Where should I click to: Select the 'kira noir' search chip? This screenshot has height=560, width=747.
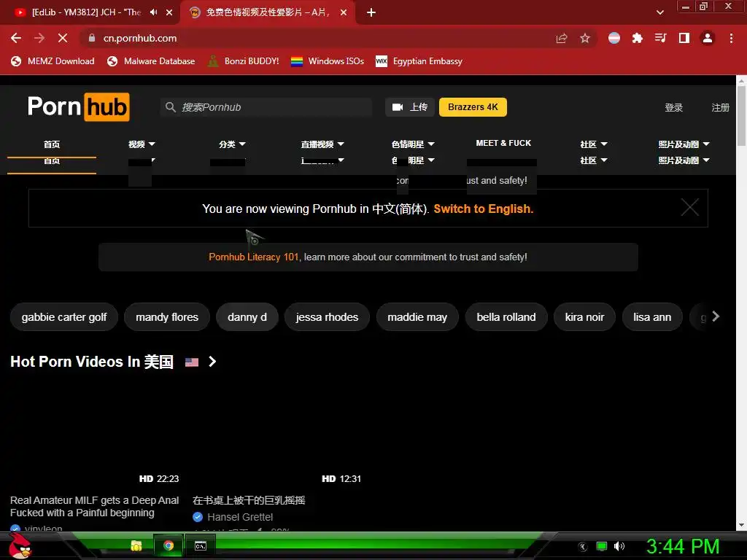coord(584,317)
